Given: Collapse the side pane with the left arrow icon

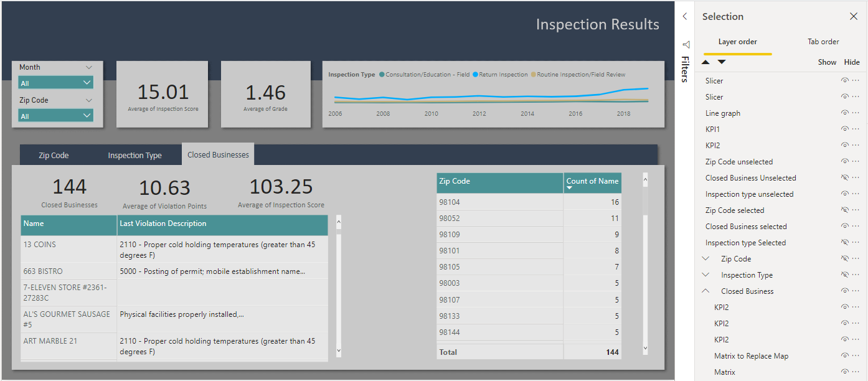Looking at the screenshot, I should 684,16.
